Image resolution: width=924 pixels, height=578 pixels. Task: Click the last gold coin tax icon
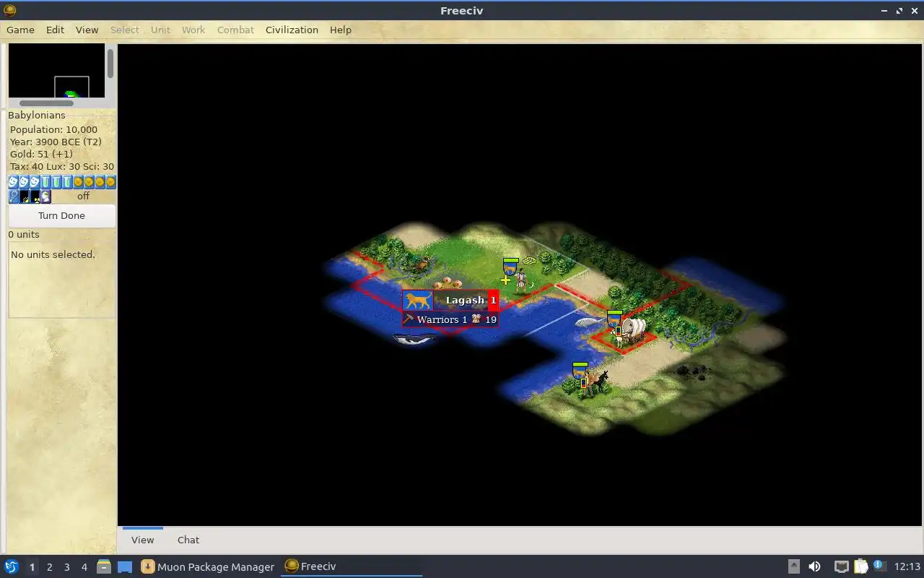tap(110, 182)
